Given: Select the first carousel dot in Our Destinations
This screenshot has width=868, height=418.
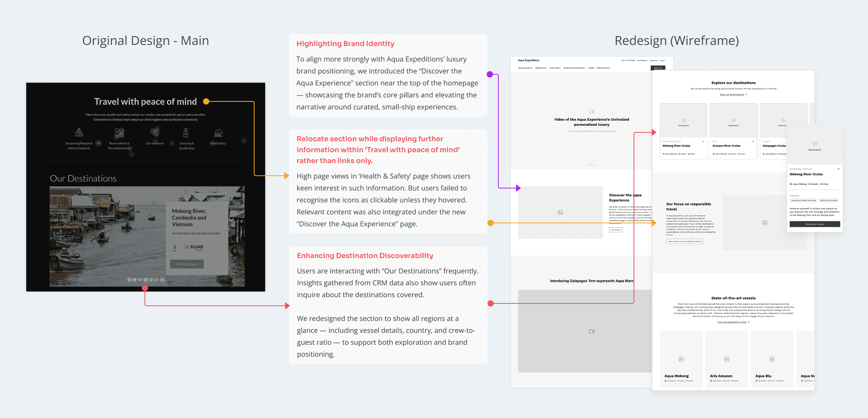Looking at the screenshot, I should [x=129, y=279].
